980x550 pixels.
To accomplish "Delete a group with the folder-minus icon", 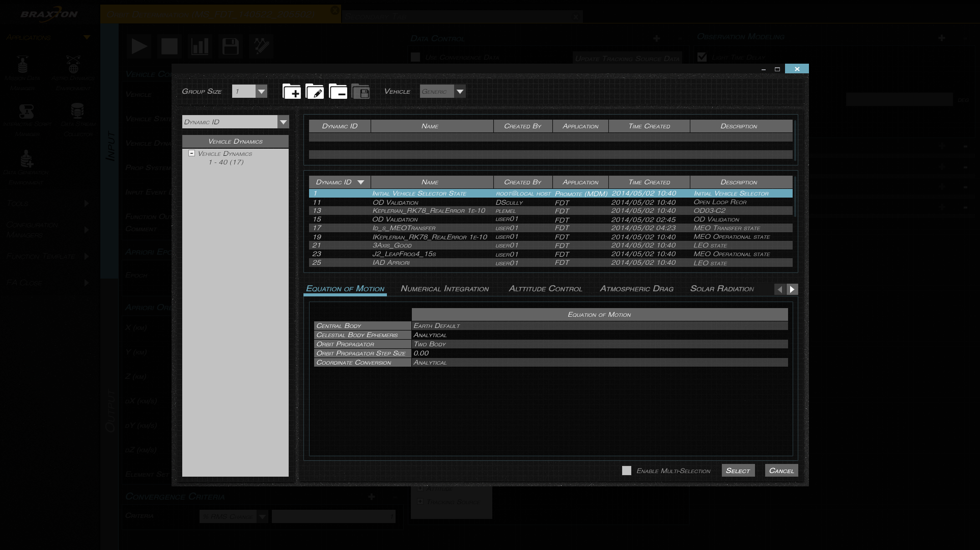I will 338,92.
